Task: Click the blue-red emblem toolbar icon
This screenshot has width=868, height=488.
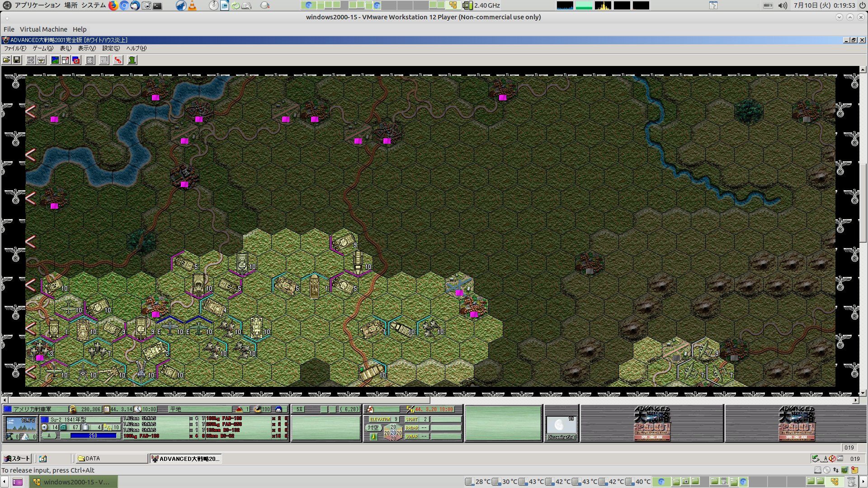Action: click(76, 60)
